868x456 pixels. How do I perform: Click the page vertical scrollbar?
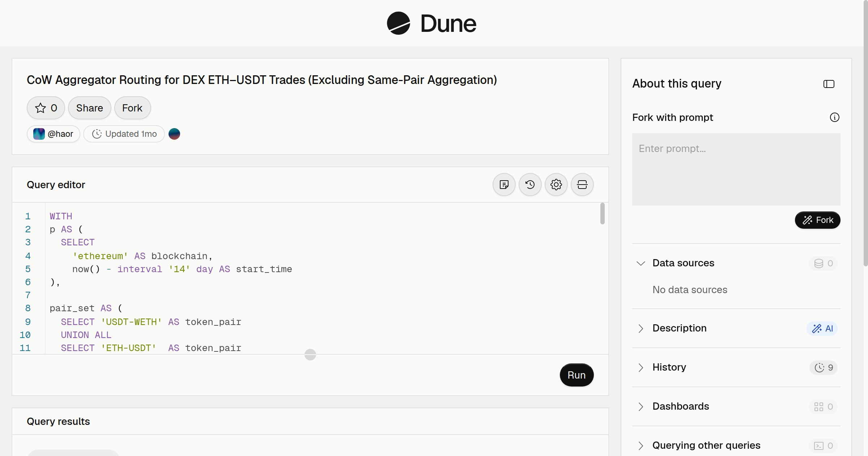click(x=865, y=134)
